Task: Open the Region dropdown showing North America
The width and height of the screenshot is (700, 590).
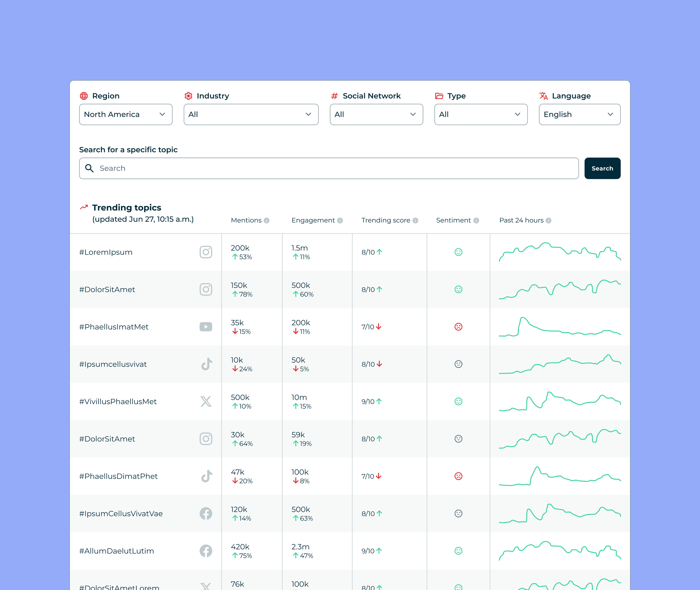Action: (125, 114)
